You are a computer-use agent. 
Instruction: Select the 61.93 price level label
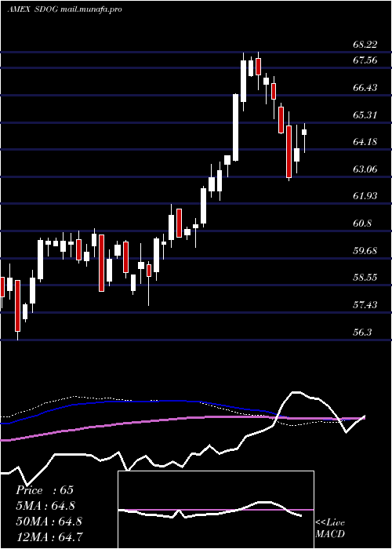(x=365, y=196)
